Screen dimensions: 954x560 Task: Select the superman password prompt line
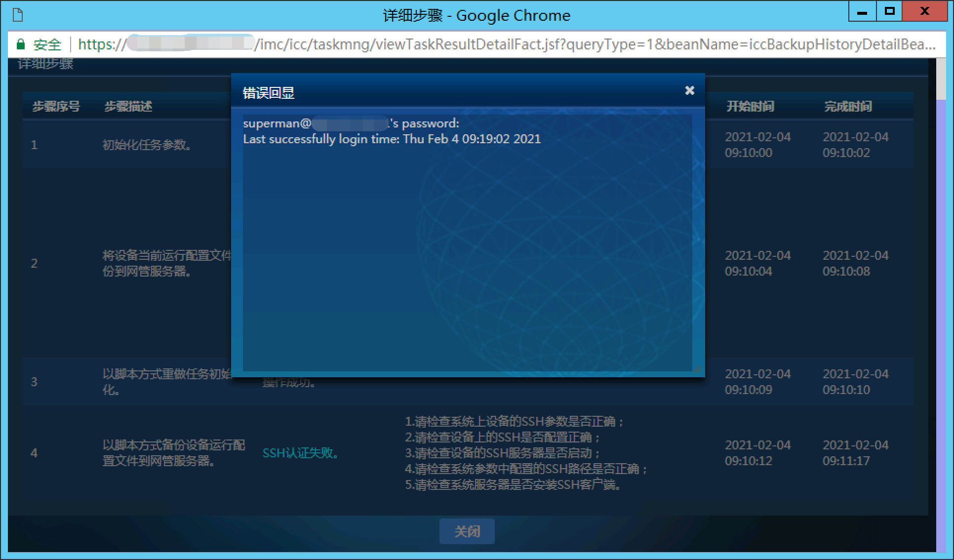(351, 123)
